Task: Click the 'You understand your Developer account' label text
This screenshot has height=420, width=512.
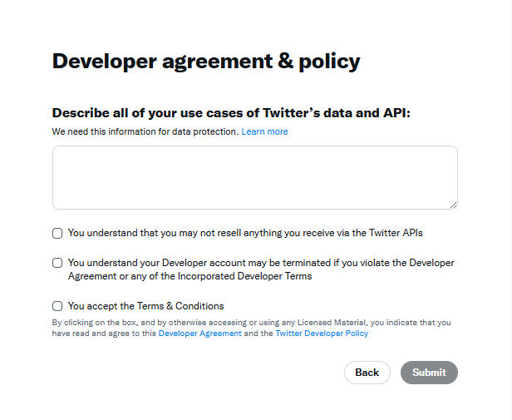Action: [261, 269]
